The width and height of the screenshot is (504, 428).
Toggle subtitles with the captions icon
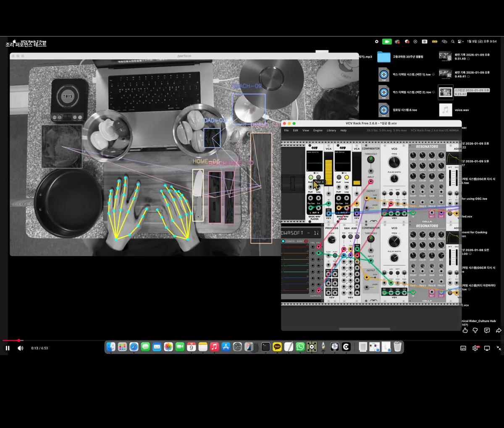(x=463, y=348)
